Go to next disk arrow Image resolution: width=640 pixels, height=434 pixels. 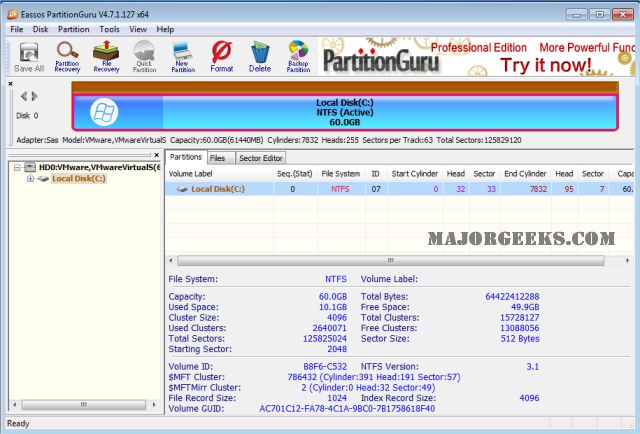(x=35, y=96)
